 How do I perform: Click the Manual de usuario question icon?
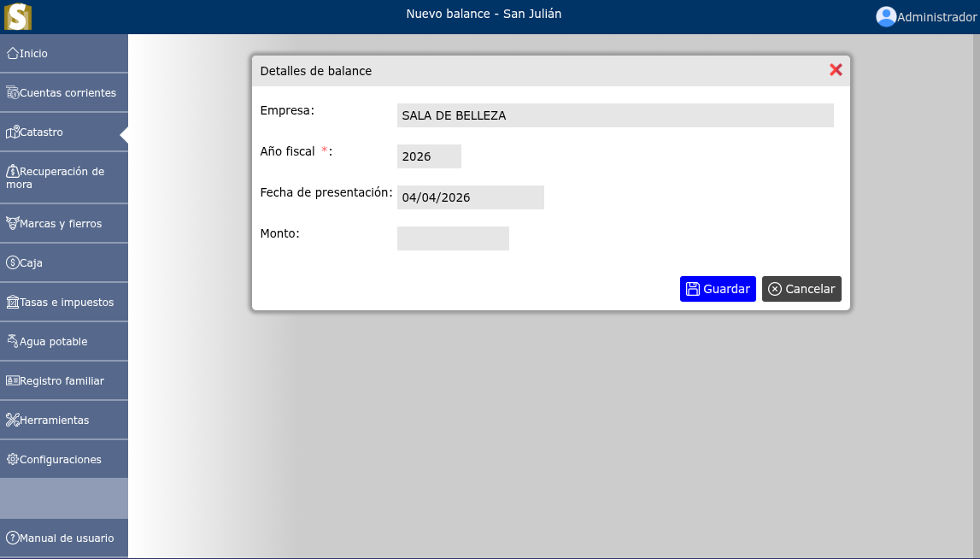point(12,538)
